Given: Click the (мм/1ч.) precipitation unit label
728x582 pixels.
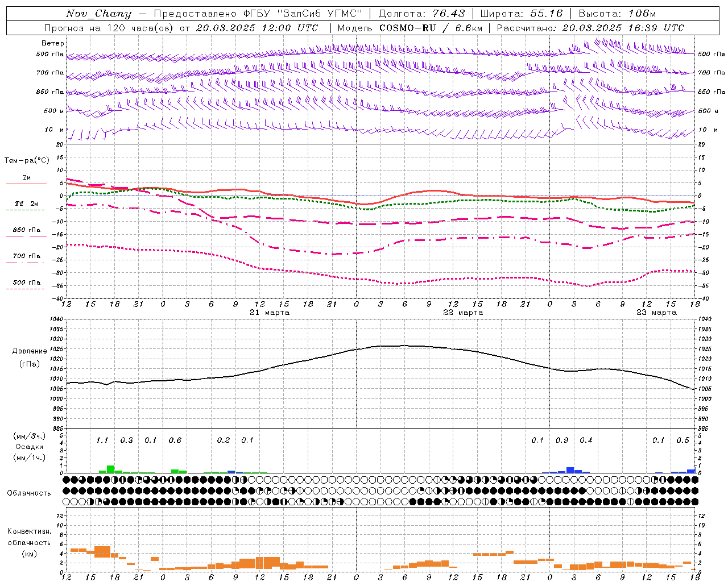Looking at the screenshot, I should click(x=30, y=458).
